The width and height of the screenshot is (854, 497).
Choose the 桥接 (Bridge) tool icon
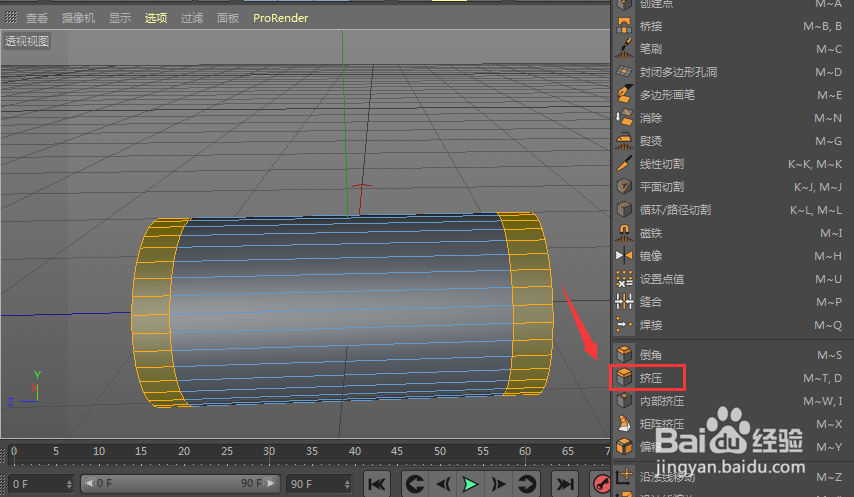click(x=624, y=26)
